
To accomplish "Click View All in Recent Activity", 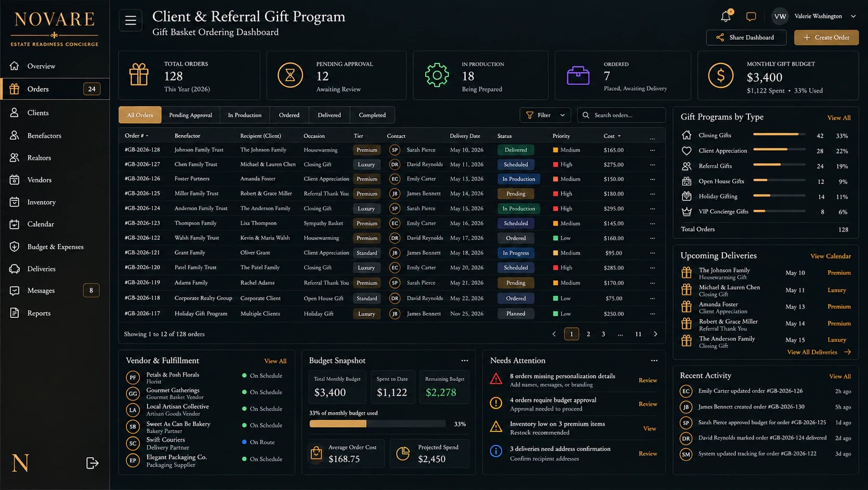I will click(839, 377).
